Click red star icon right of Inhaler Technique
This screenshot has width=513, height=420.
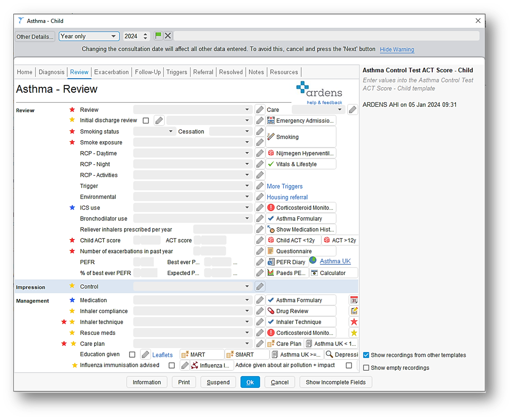pyautogui.click(x=354, y=322)
